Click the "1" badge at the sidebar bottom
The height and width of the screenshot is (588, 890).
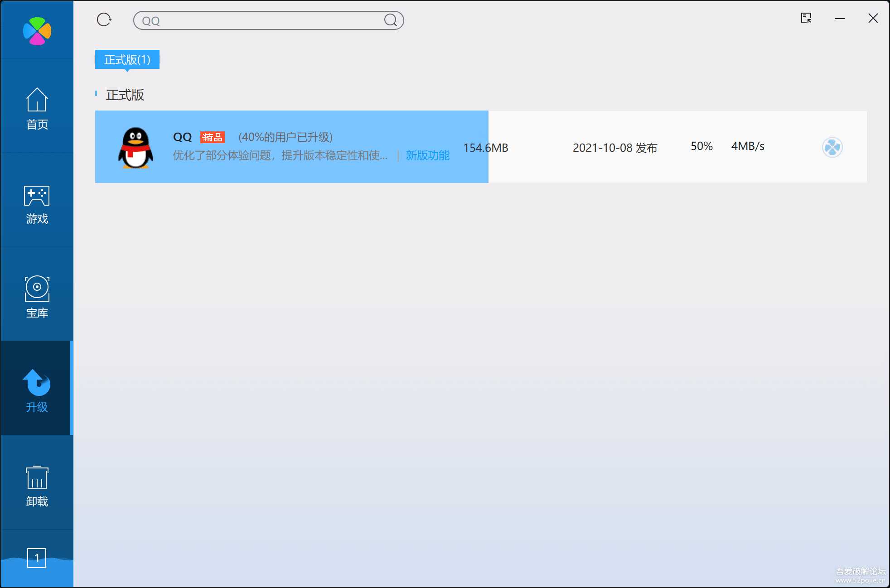[x=37, y=558]
